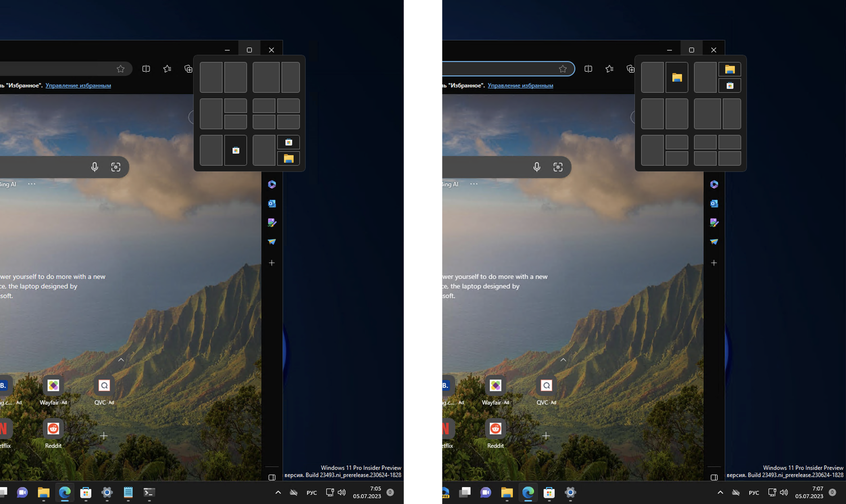Show hidden tray icons in the 7:05 screenshot
The image size is (846, 504).
coord(278,493)
